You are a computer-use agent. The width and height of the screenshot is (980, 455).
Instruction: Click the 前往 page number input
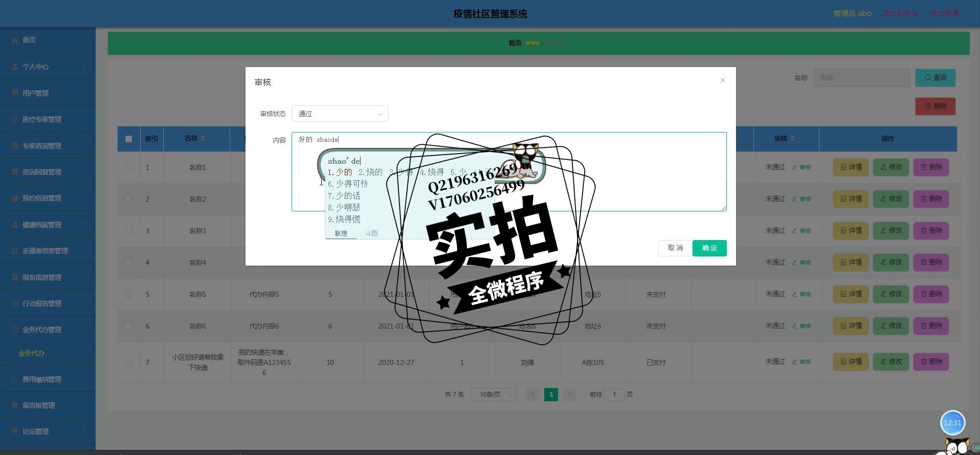614,395
